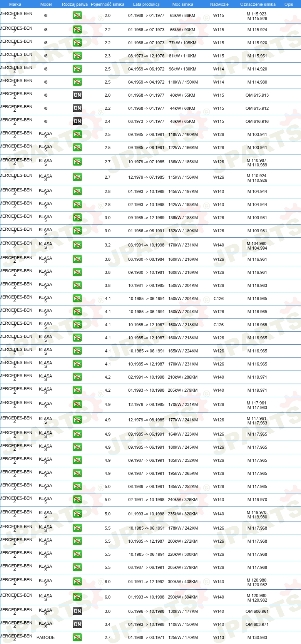The width and height of the screenshot is (301, 644).
Task: Click the engine code M 115.924
Action: [x=257, y=30]
